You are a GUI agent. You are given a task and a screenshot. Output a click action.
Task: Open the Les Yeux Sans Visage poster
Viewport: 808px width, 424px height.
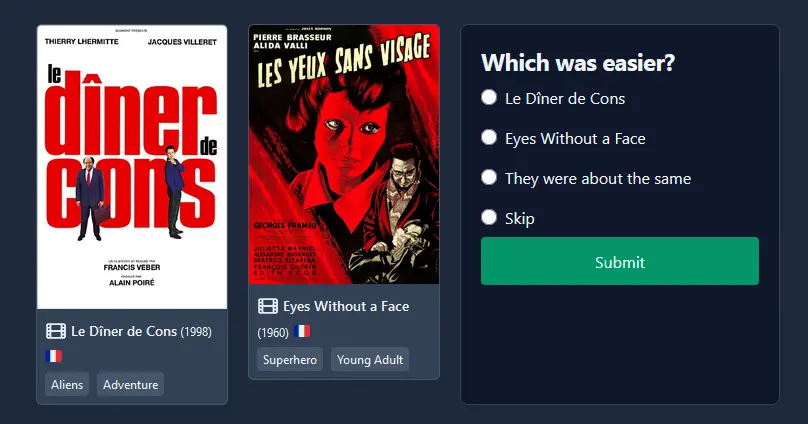(344, 154)
